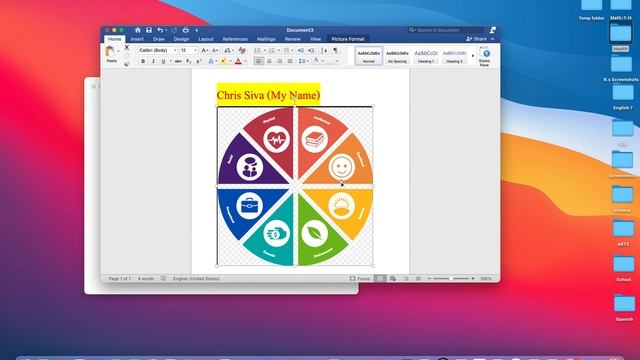Click the Home icon in Word's title bar
This screenshot has height=360, width=640.
tap(138, 30)
